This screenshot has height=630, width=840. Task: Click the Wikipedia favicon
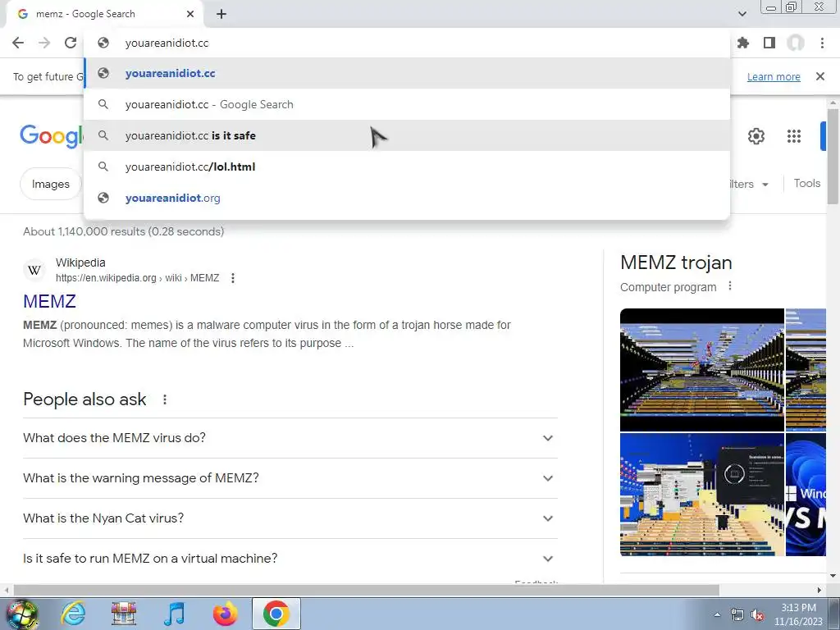pos(34,270)
